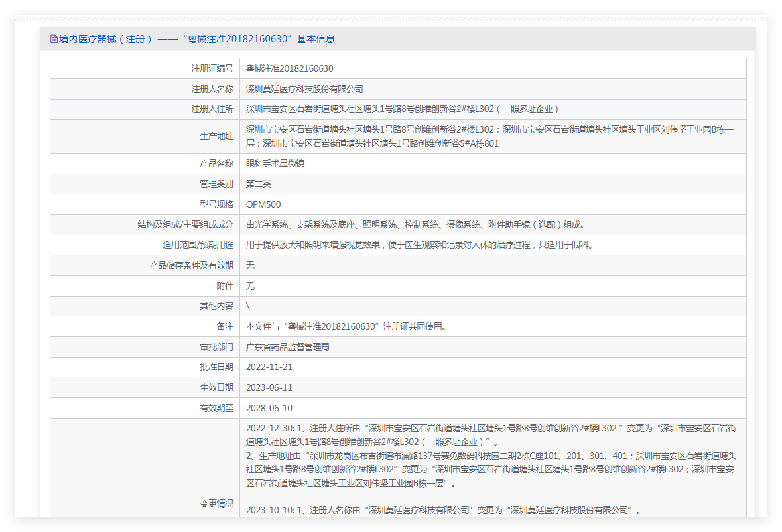Click the effective date 2023-06-11
The height and width of the screenshot is (532, 782).
[269, 387]
